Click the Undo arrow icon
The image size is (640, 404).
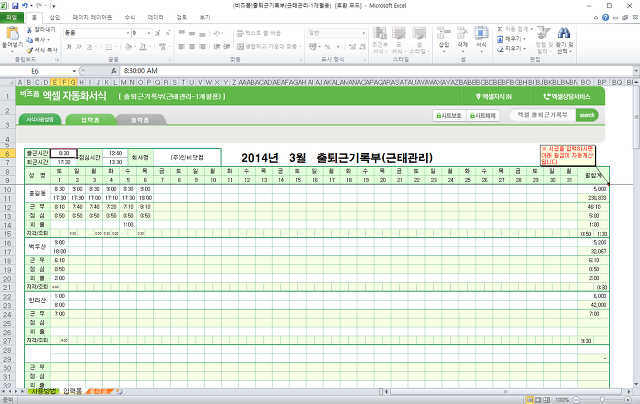pos(25,6)
